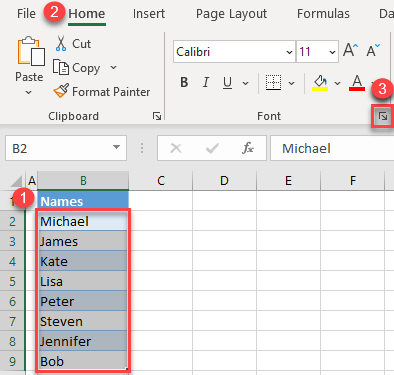This screenshot has width=394, height=375.
Task: Open the Font dialog box launcher
Action: pyautogui.click(x=383, y=116)
